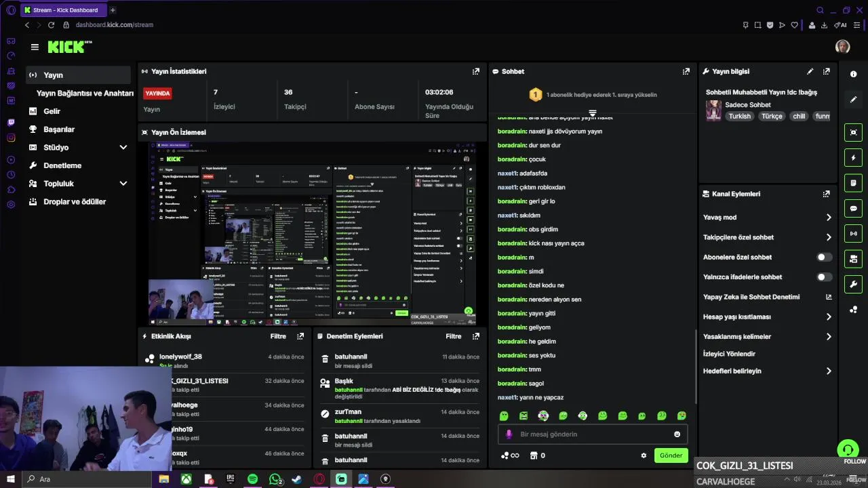Open Yayın Bağlantısı ve Anahtarı page

point(85,94)
